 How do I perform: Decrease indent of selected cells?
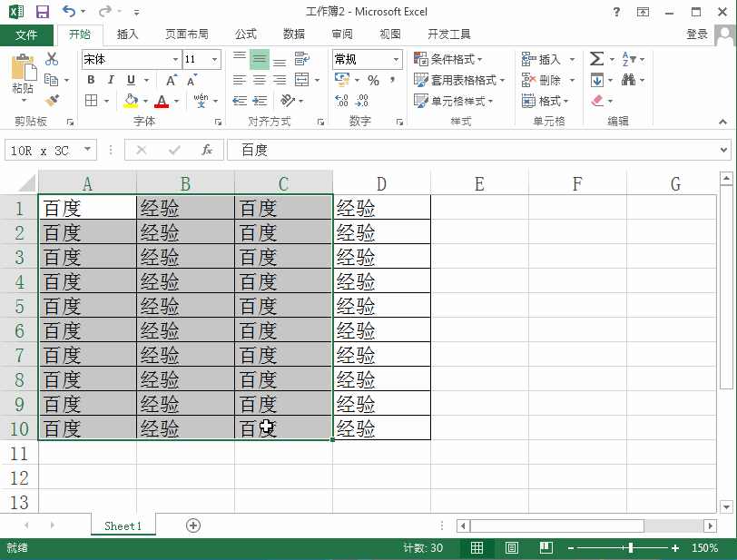tap(240, 101)
